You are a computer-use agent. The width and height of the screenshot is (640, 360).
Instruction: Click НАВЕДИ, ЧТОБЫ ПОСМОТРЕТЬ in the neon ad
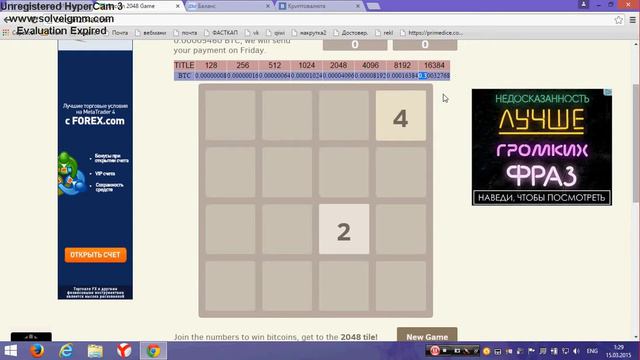[542, 198]
